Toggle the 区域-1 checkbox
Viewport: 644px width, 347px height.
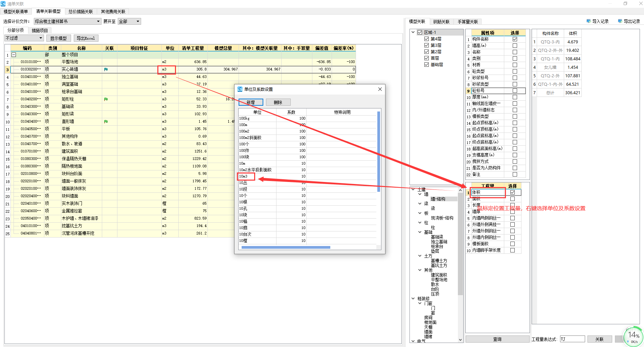click(420, 33)
